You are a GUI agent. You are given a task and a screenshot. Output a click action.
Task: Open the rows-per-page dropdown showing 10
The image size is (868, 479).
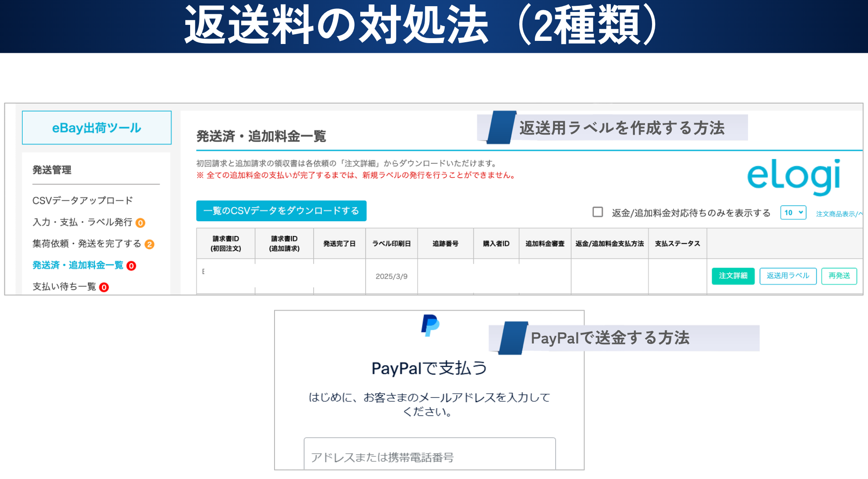pyautogui.click(x=793, y=213)
